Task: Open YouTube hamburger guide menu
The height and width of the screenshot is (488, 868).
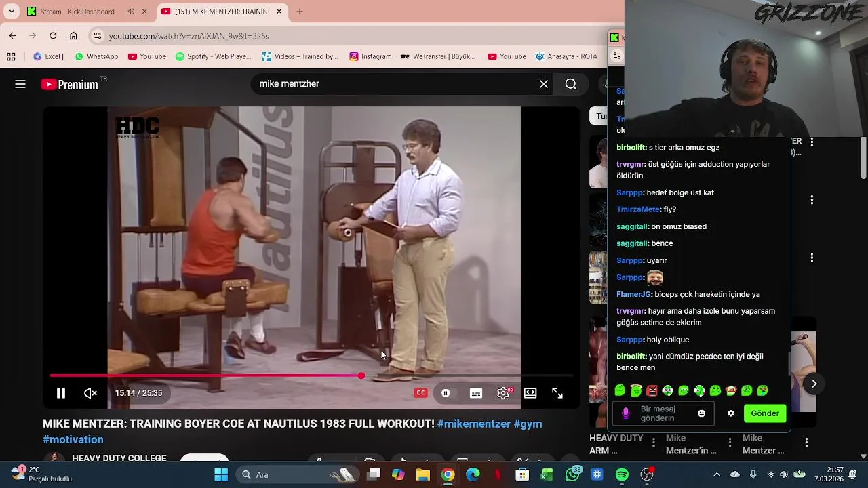Action: pos(20,84)
